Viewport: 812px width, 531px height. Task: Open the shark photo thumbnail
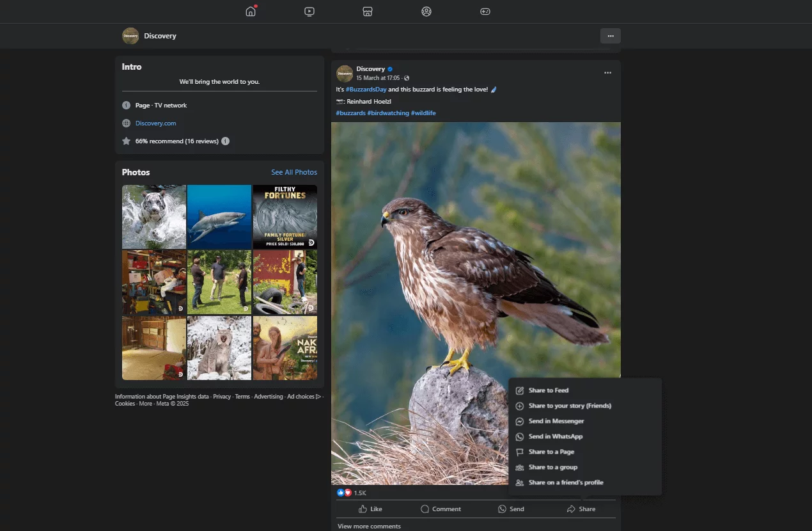tap(219, 217)
